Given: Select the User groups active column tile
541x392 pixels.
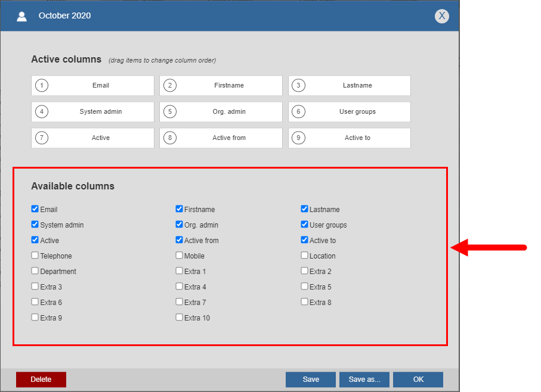Looking at the screenshot, I should tap(350, 111).
